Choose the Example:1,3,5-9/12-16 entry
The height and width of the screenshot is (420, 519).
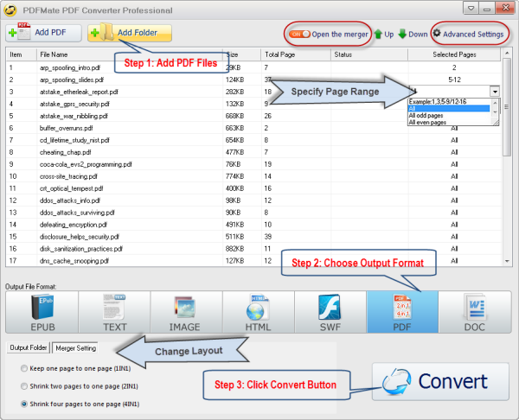point(449,101)
